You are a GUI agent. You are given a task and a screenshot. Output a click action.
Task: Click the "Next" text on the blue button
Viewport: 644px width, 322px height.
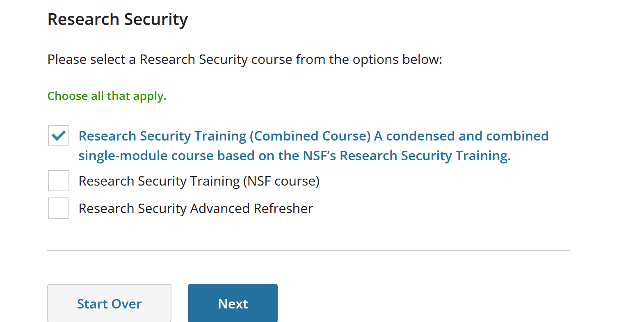tap(233, 304)
